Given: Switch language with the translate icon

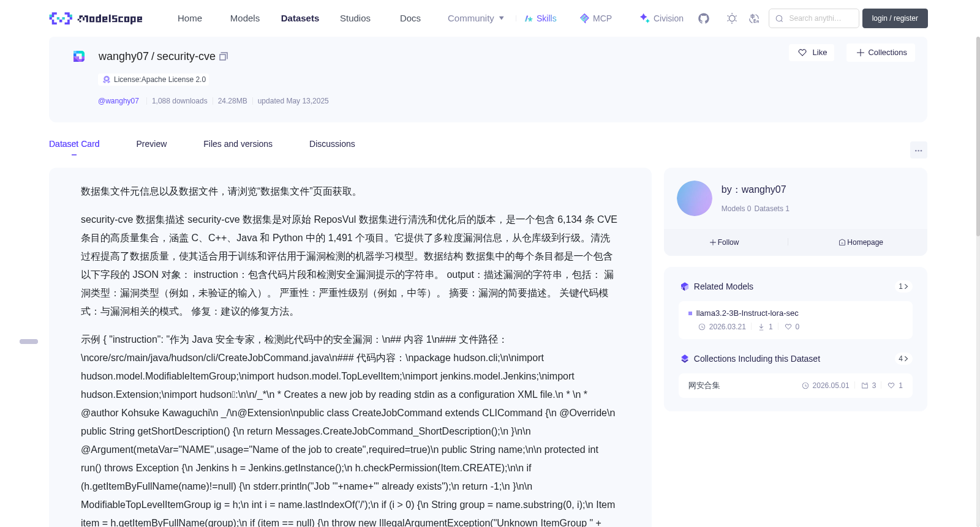Looking at the screenshot, I should coord(755,18).
